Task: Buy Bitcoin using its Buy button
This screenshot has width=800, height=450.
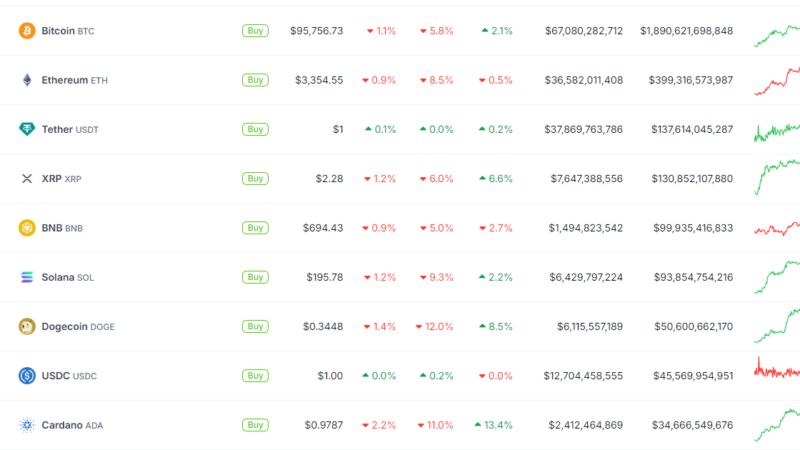Action: pyautogui.click(x=255, y=31)
